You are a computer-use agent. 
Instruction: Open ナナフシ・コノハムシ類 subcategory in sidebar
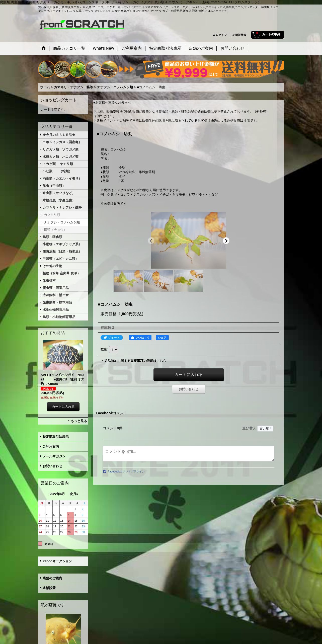tap(63, 222)
